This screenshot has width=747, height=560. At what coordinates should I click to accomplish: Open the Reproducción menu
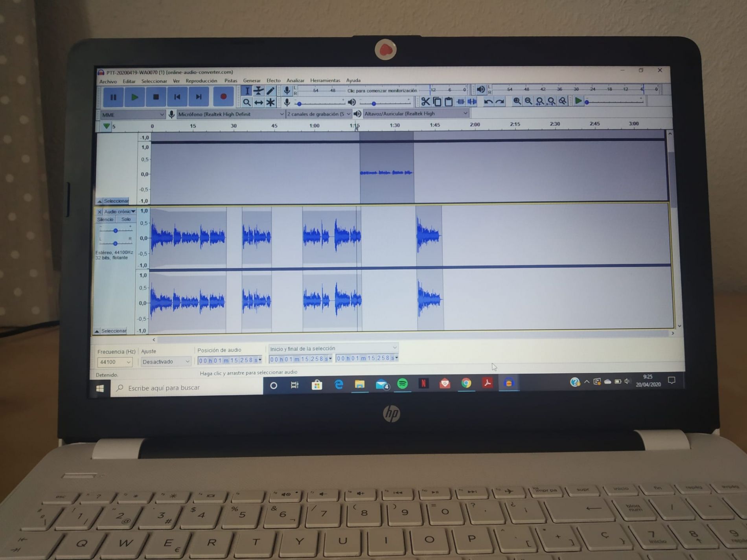click(201, 81)
